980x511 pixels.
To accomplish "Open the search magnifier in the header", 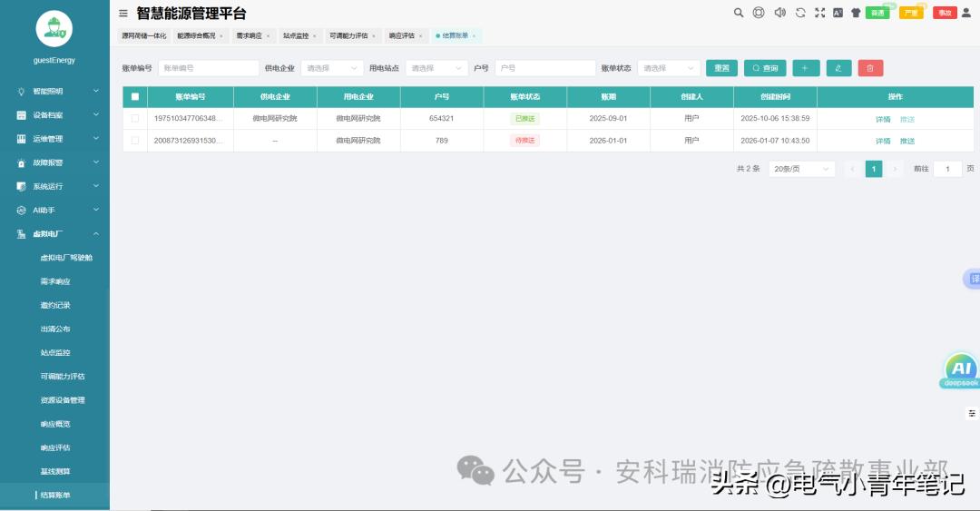I will (x=738, y=13).
